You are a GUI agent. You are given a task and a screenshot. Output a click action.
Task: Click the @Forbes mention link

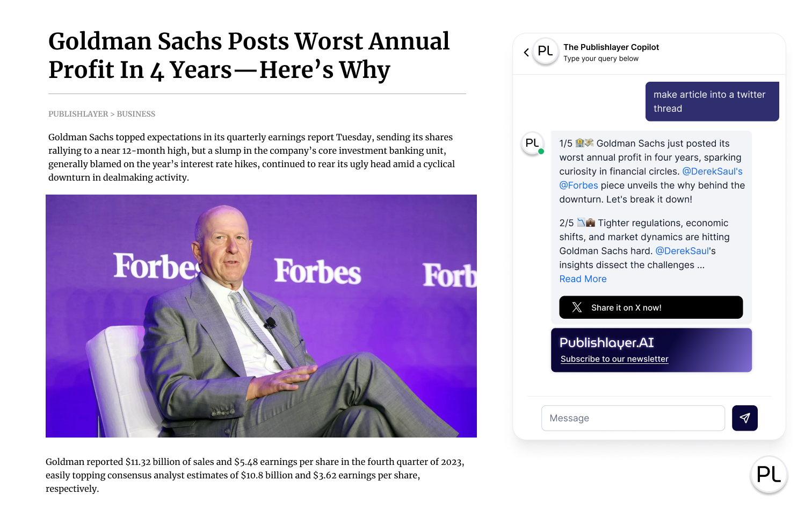578,185
